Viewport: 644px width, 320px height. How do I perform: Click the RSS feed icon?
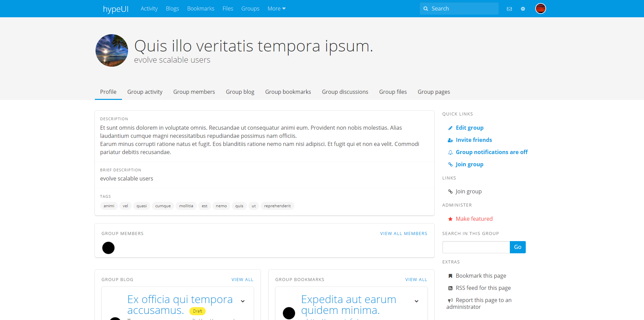[450, 288]
